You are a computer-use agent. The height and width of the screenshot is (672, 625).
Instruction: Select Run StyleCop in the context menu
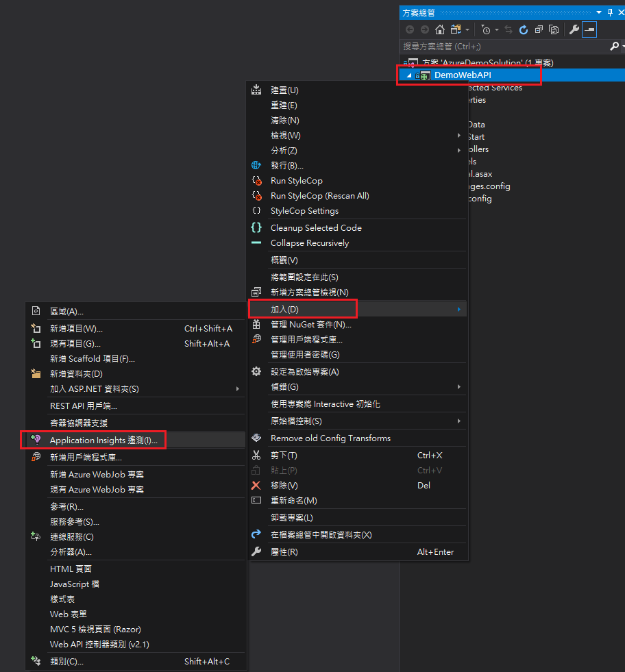(296, 181)
